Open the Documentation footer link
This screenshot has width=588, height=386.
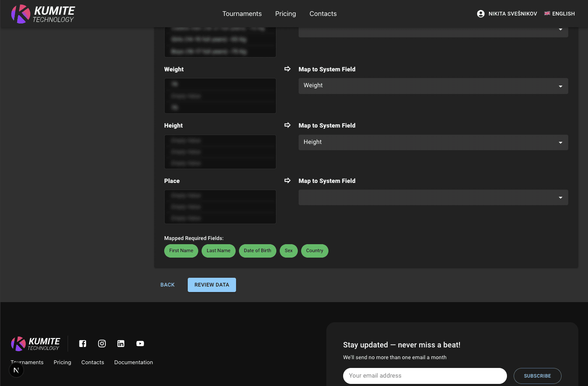tap(134, 363)
